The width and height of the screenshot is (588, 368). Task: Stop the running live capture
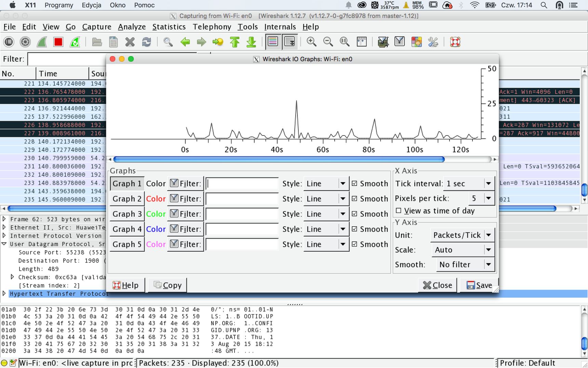point(58,42)
